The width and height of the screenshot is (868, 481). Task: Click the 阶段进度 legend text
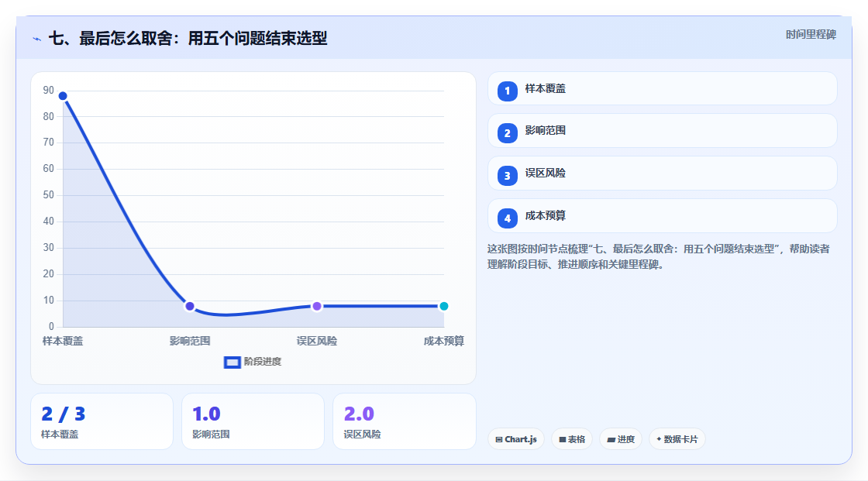tap(263, 362)
